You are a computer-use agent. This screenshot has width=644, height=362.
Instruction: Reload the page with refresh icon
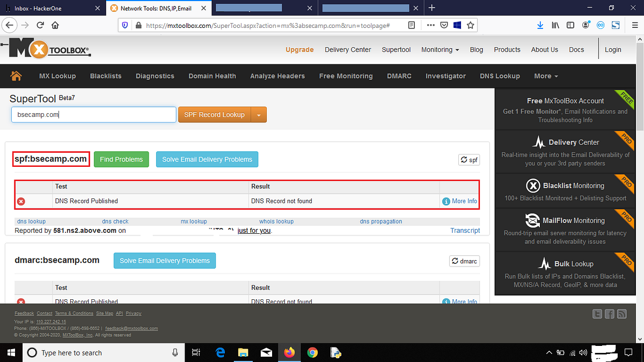click(x=40, y=25)
